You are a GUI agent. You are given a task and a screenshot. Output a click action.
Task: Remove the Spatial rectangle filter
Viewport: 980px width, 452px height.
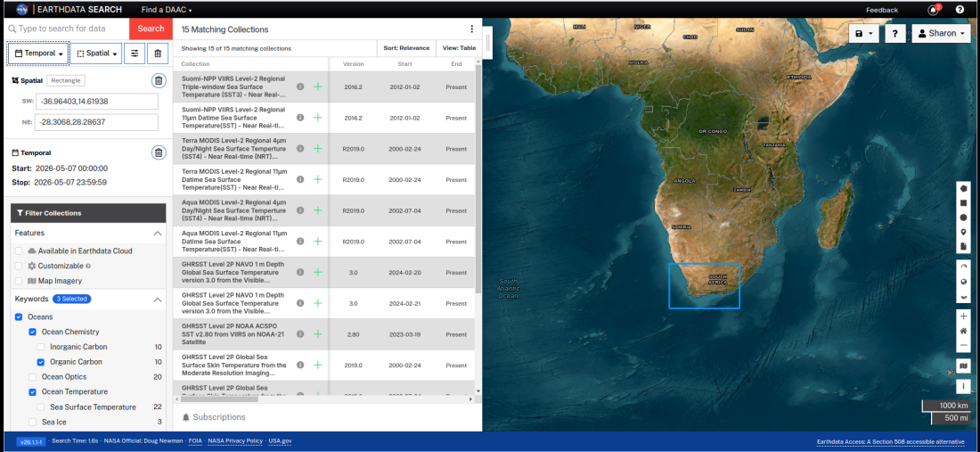[159, 80]
